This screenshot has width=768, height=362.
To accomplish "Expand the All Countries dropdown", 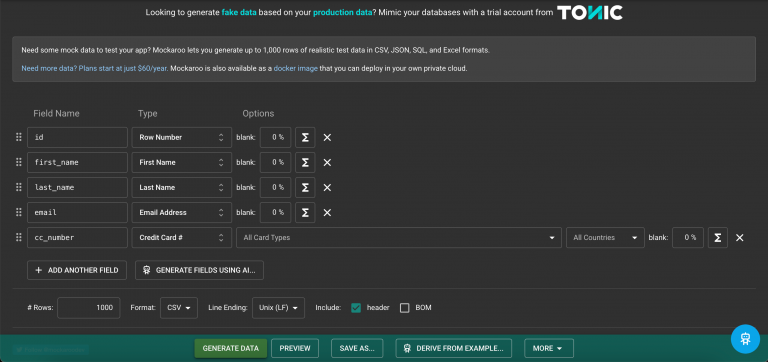I will [x=605, y=238].
